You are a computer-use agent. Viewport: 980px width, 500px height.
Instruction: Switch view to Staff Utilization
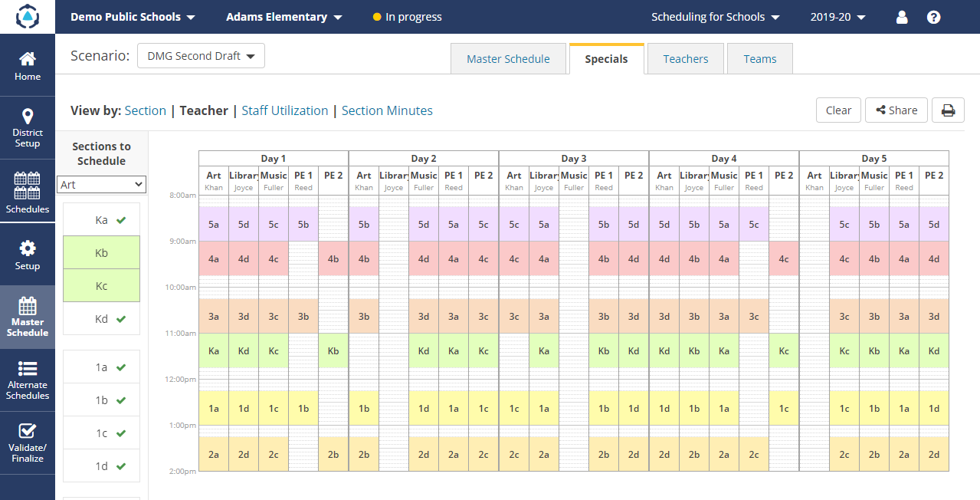284,110
